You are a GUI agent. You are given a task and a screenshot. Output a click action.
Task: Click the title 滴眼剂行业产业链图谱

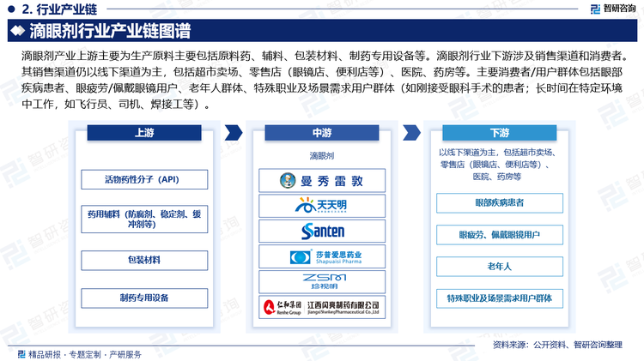(x=110, y=31)
